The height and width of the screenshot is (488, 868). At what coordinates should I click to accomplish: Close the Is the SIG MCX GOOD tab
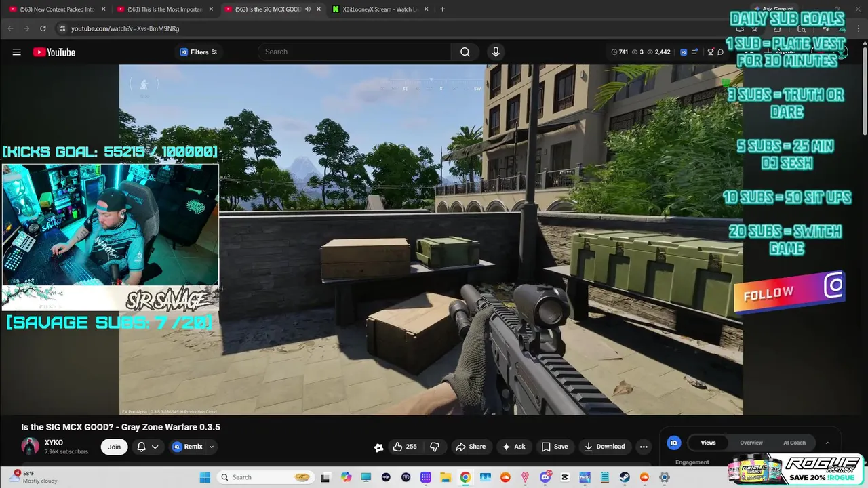pyautogui.click(x=319, y=9)
